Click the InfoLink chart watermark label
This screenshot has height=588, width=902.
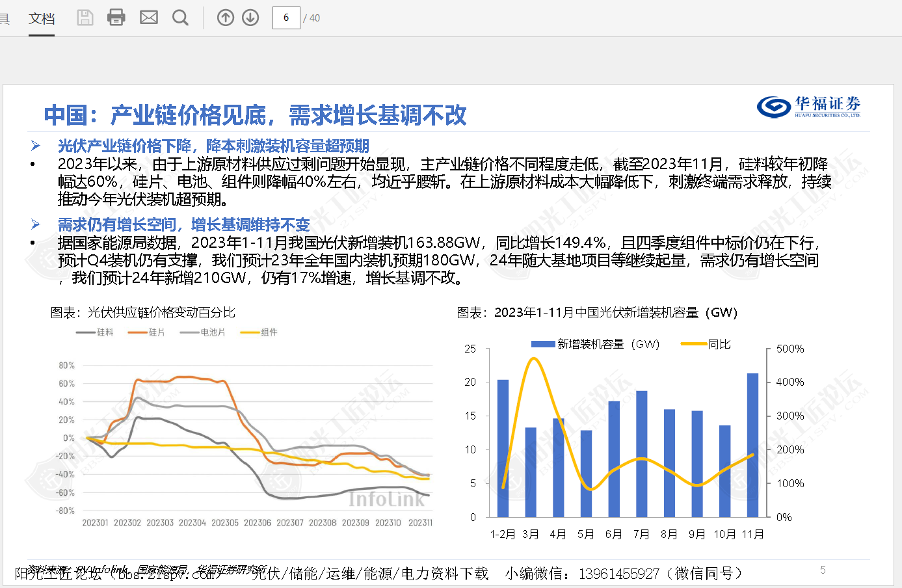(386, 499)
